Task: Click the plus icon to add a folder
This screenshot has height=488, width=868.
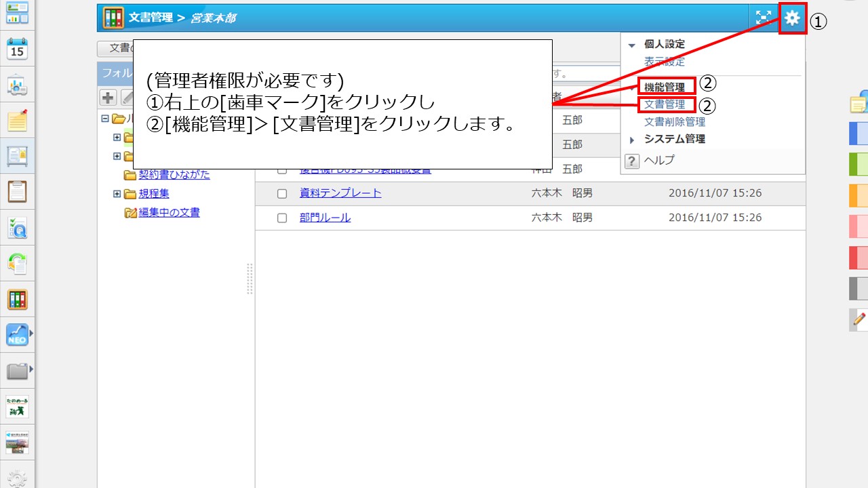Action: coord(107,97)
